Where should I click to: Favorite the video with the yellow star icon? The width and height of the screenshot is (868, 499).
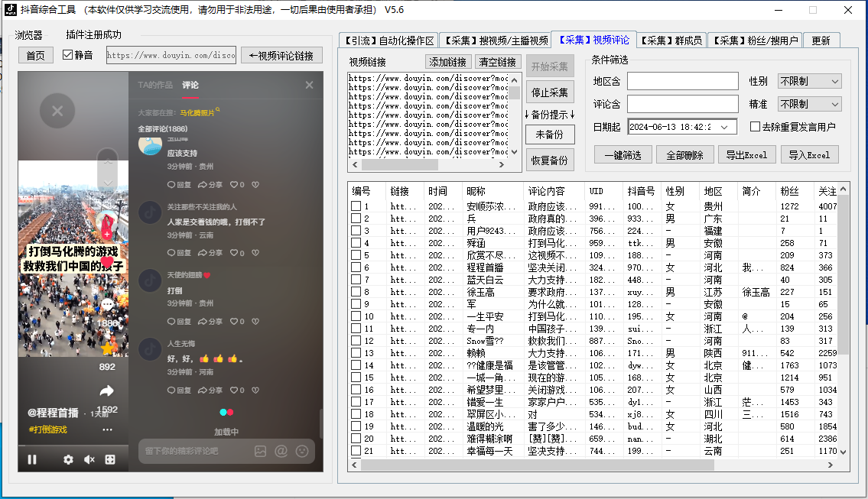(x=107, y=348)
